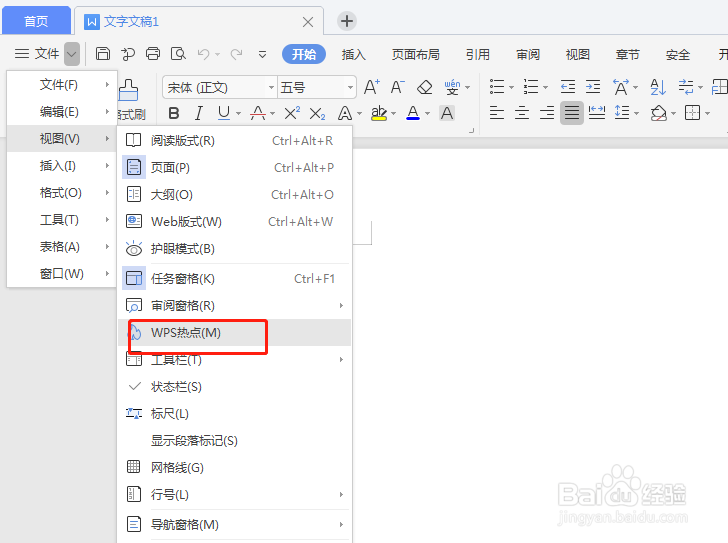The image size is (728, 543).
Task: Open the 文件 menu dropdown arrow
Action: (72, 54)
